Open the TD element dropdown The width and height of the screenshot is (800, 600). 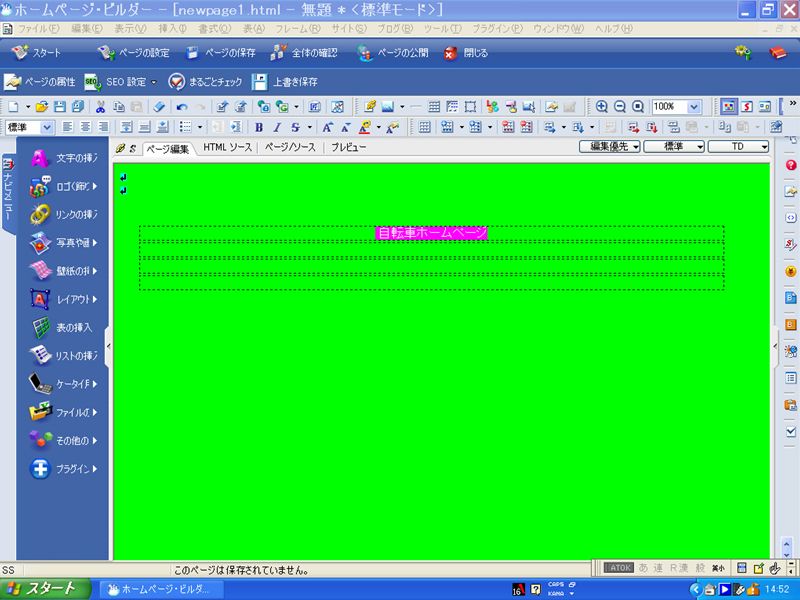click(738, 147)
